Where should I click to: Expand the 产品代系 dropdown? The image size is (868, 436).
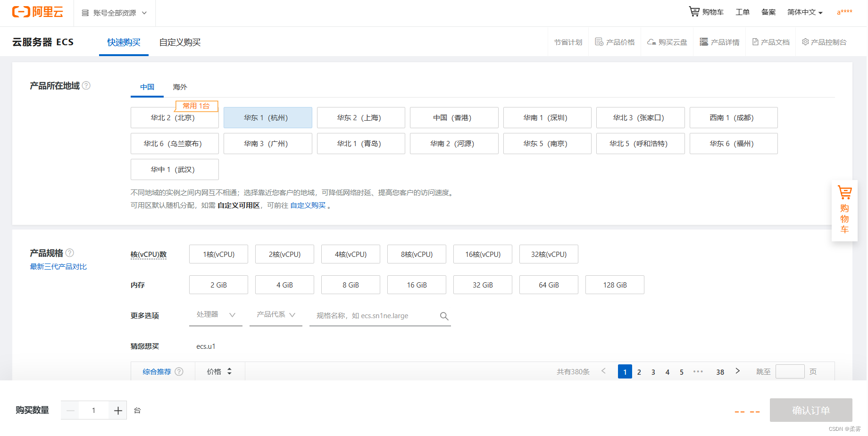276,315
